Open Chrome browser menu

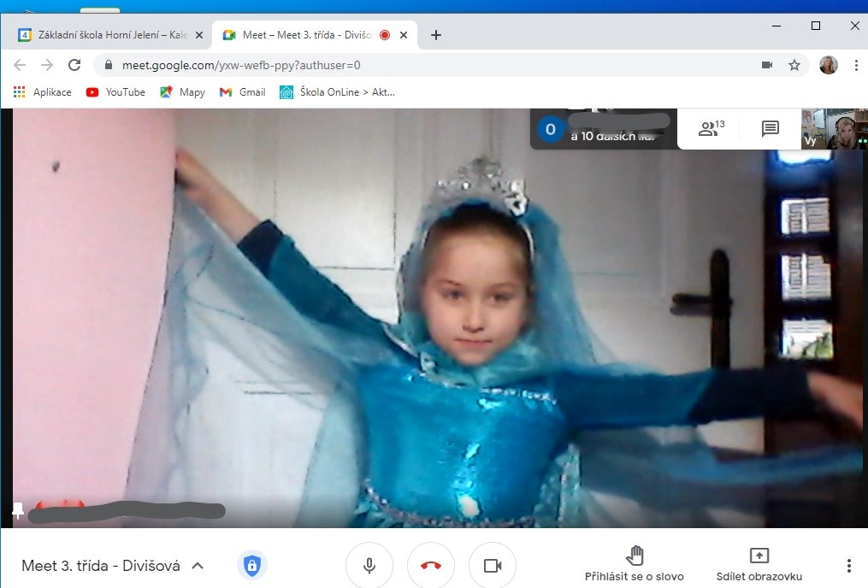point(856,65)
